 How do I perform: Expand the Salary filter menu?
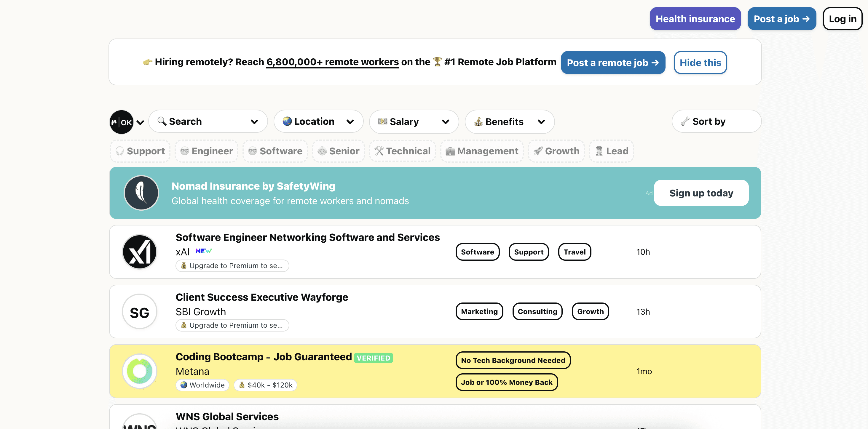tap(414, 121)
